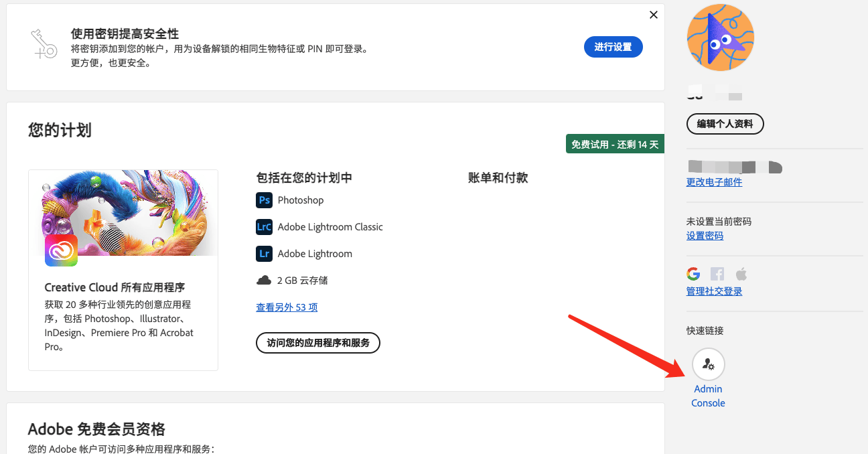
Task: Click the Adobe Lightroom Classic text
Action: pyautogui.click(x=330, y=226)
